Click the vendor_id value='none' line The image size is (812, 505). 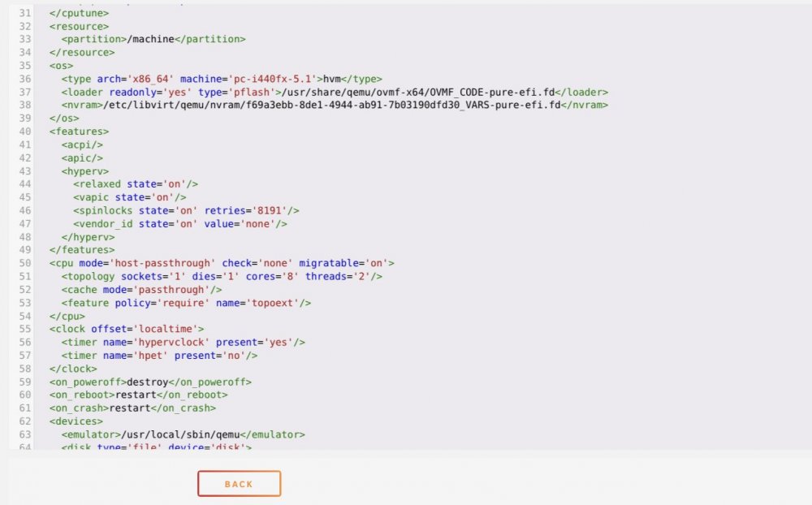179,224
